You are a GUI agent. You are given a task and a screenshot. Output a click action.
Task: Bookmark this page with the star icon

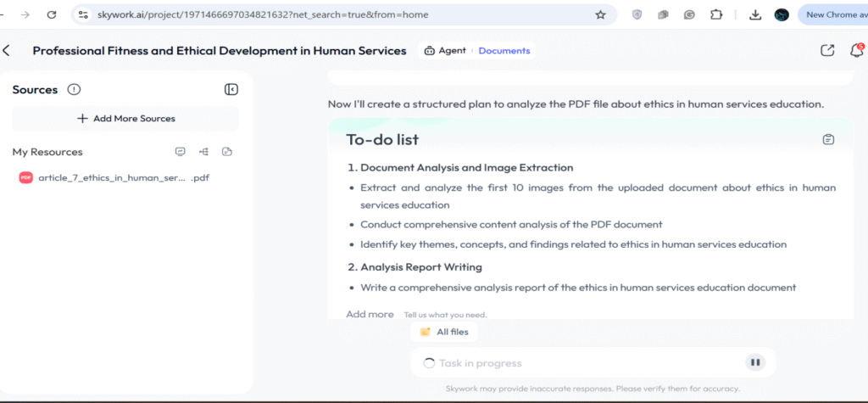600,14
